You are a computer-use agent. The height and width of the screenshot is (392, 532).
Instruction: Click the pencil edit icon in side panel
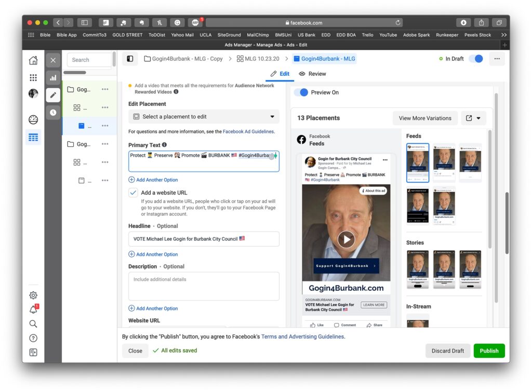coord(52,95)
